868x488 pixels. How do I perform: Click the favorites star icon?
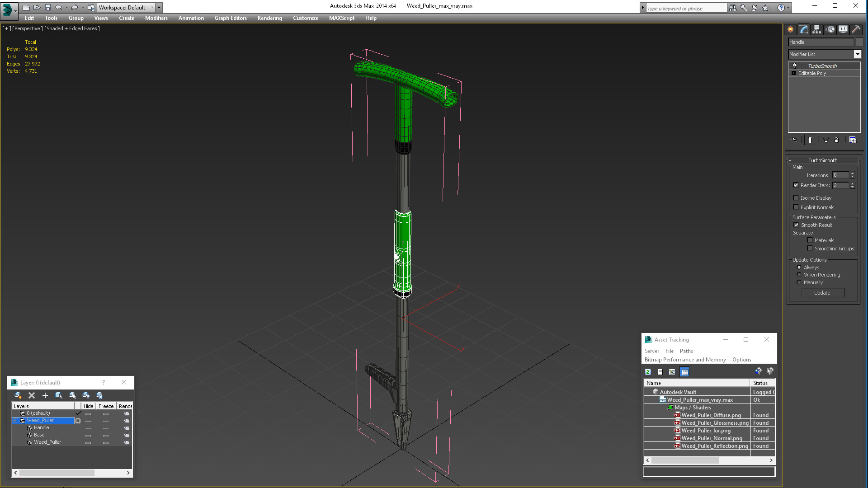(x=765, y=8)
